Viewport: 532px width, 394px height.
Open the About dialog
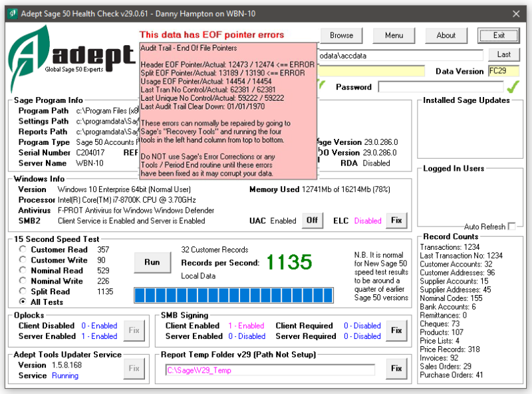pos(446,35)
